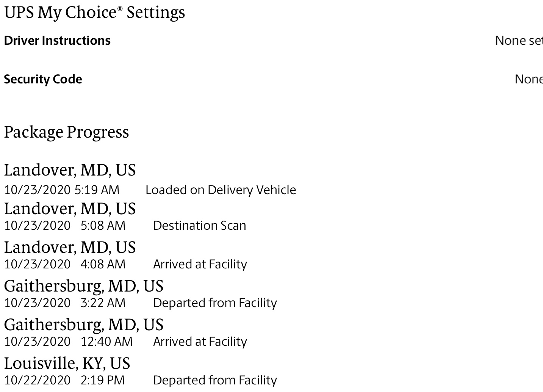
Task: Click the UPS My Choice Settings heading
Action: coord(94,12)
